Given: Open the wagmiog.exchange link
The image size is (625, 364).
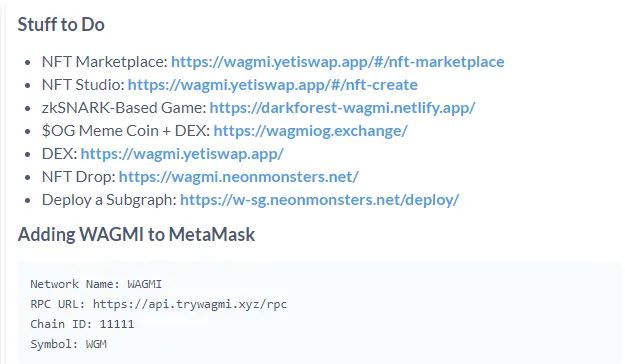Looking at the screenshot, I should tap(311, 131).
